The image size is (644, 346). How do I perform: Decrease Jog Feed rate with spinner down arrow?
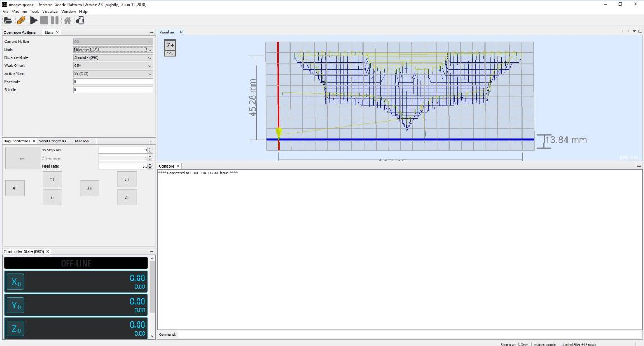(150, 168)
